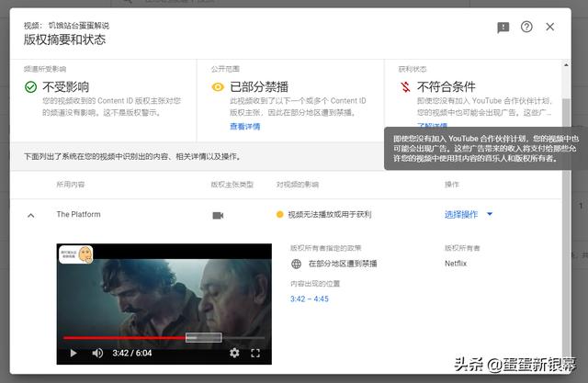Open video player settings gear

[x=234, y=353]
